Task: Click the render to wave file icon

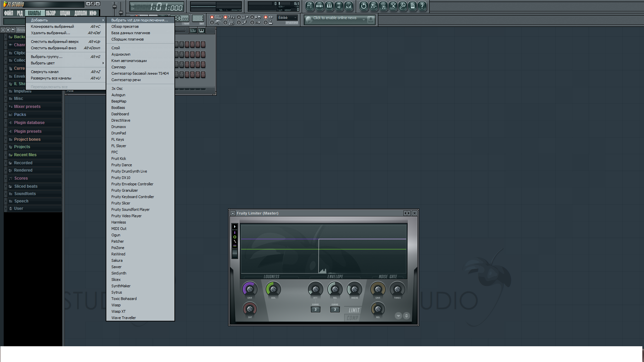Action: [x=383, y=6]
